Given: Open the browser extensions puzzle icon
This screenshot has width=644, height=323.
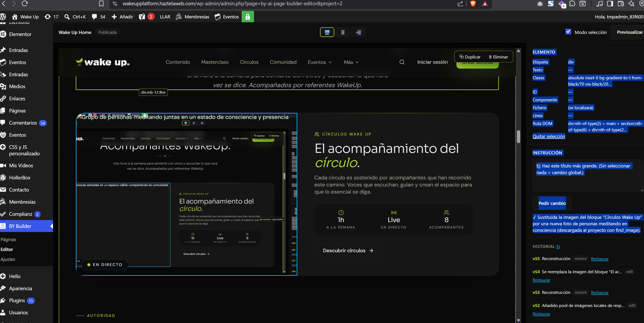Looking at the screenshot, I should point(572,3).
